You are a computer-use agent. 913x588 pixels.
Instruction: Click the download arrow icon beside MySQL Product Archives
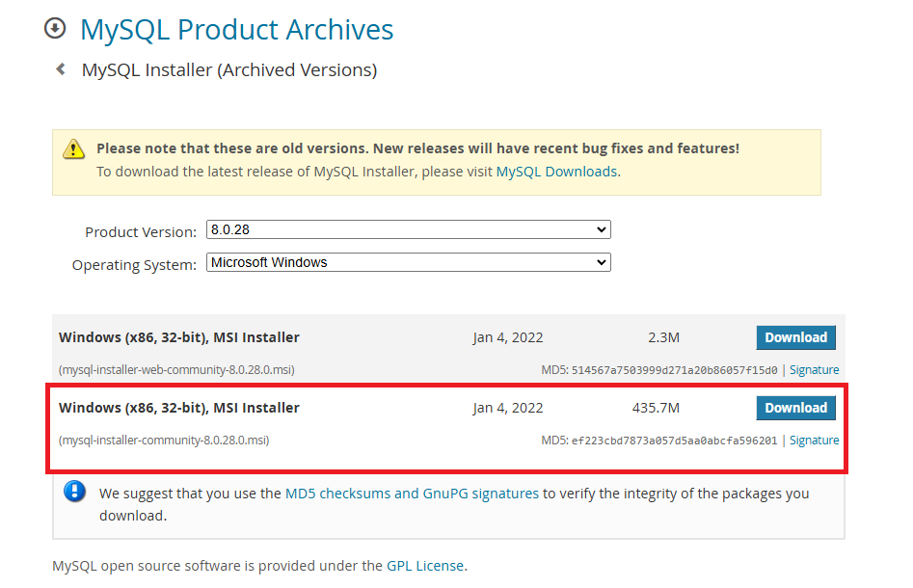55,29
